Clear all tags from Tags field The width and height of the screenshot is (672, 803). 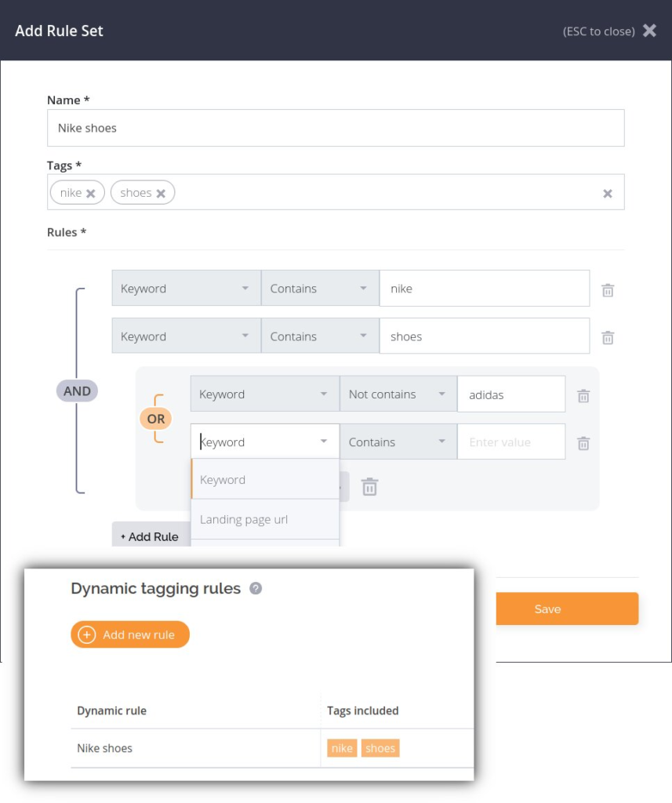pos(607,194)
